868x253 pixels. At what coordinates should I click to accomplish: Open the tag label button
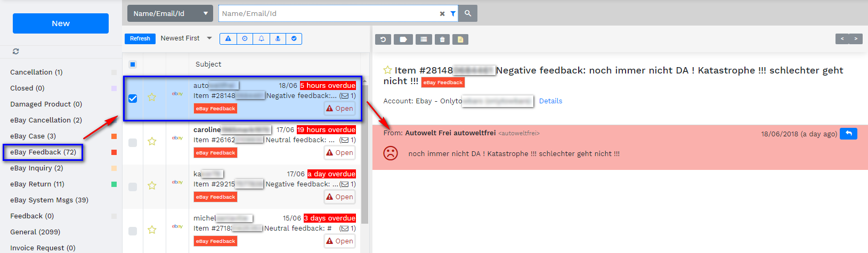coord(403,39)
